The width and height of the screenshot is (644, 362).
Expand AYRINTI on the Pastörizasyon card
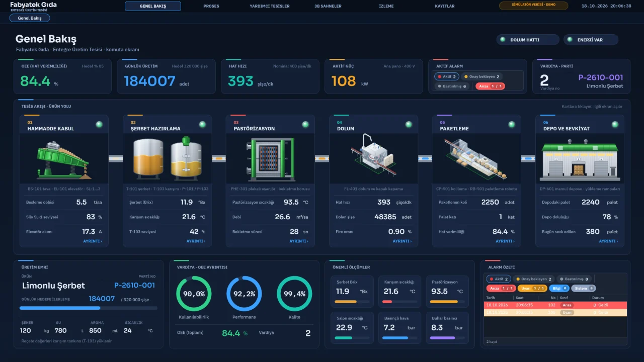point(299,241)
